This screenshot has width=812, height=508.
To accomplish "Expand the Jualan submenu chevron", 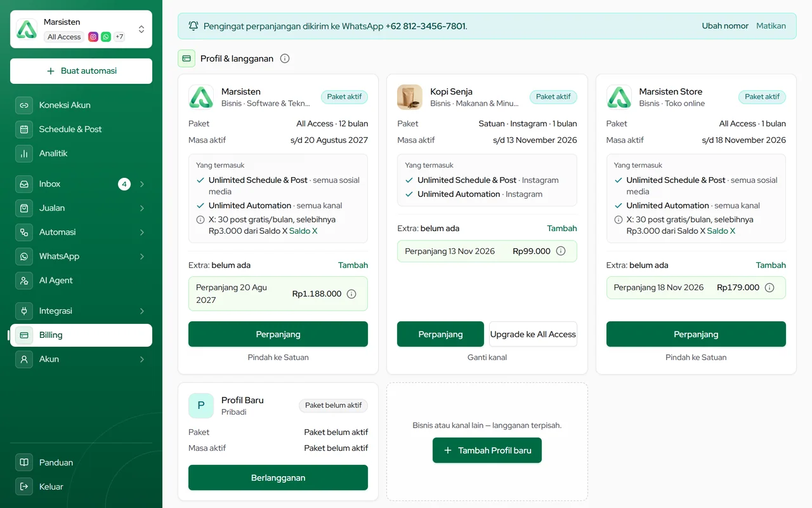I will click(x=142, y=208).
